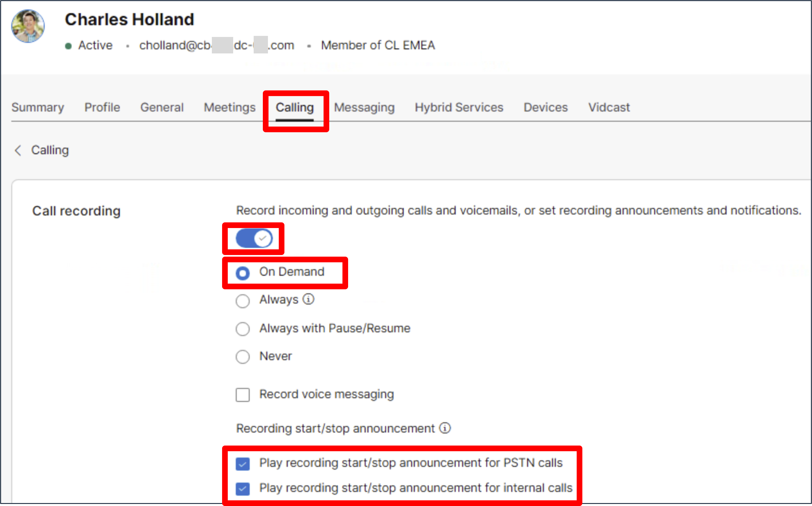The width and height of the screenshot is (812, 506).
Task: Click Charles Holland's profile avatar
Action: [28, 26]
